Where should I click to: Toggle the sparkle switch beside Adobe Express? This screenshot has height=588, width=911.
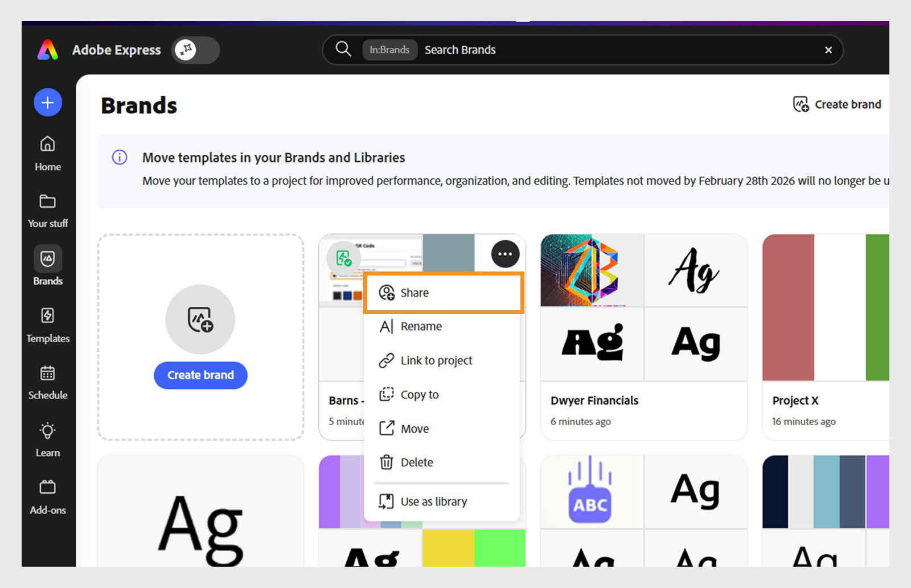pos(195,50)
